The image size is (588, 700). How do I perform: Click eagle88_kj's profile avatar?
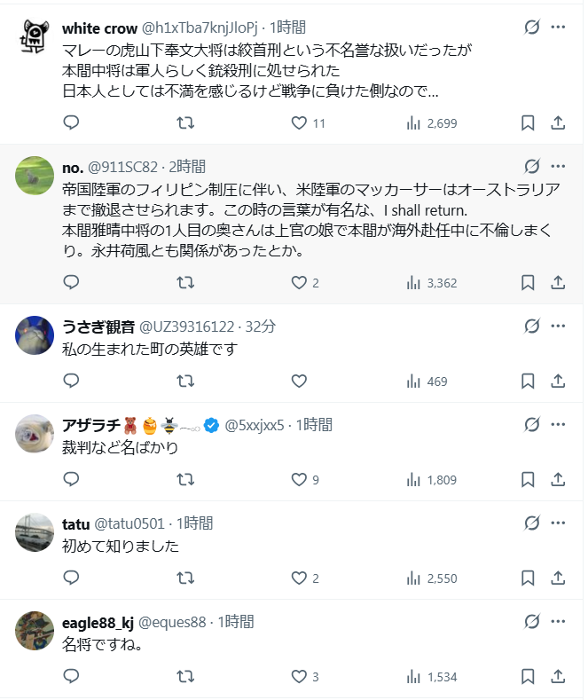pyautogui.click(x=35, y=629)
